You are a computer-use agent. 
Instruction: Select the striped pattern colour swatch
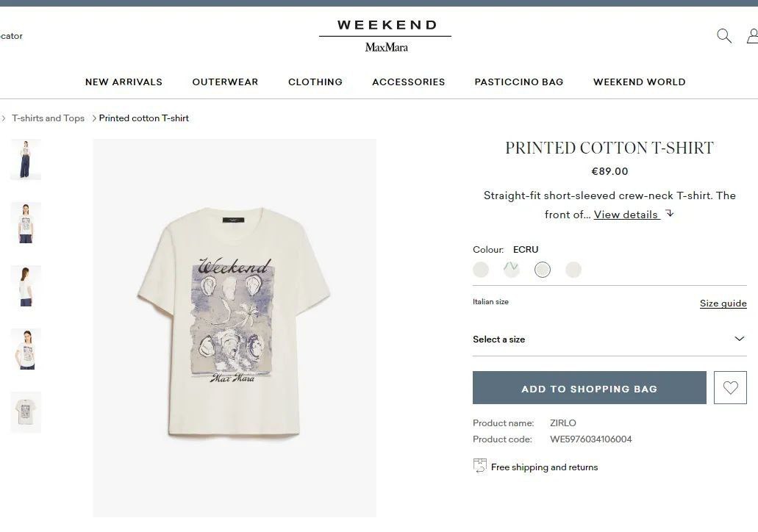click(512, 270)
